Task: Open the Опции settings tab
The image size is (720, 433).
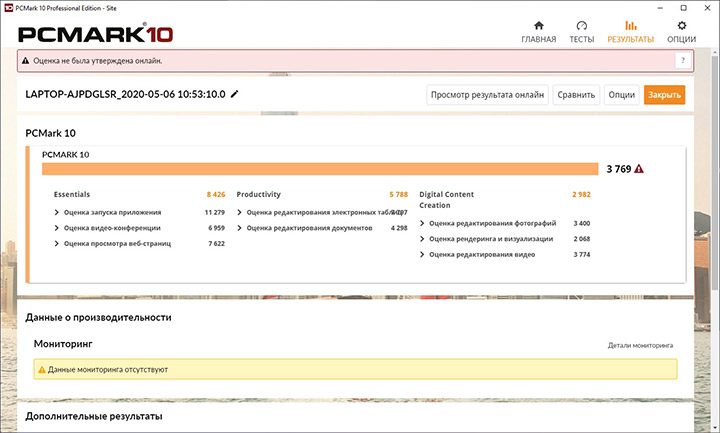Action: [x=681, y=32]
